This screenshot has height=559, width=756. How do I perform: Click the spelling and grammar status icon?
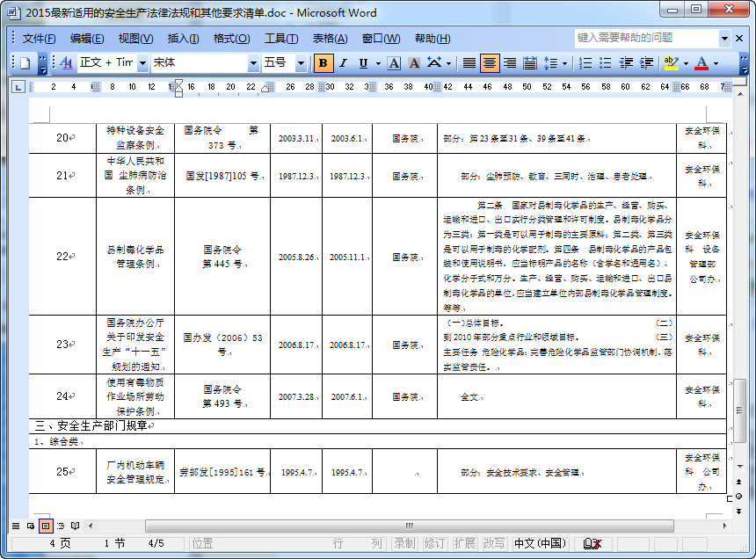(592, 543)
